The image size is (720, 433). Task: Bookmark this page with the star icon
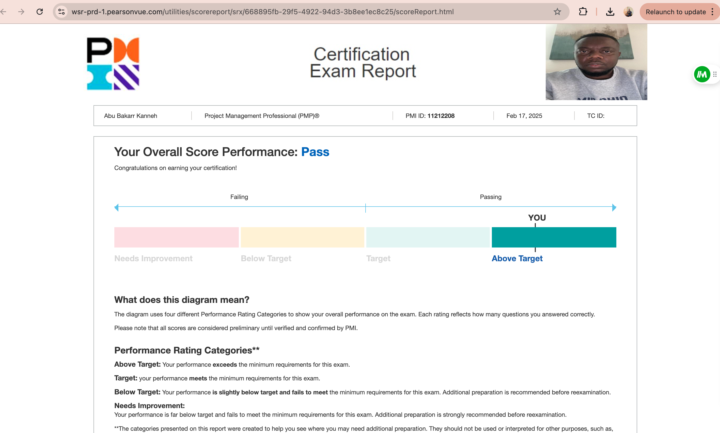pyautogui.click(x=557, y=11)
